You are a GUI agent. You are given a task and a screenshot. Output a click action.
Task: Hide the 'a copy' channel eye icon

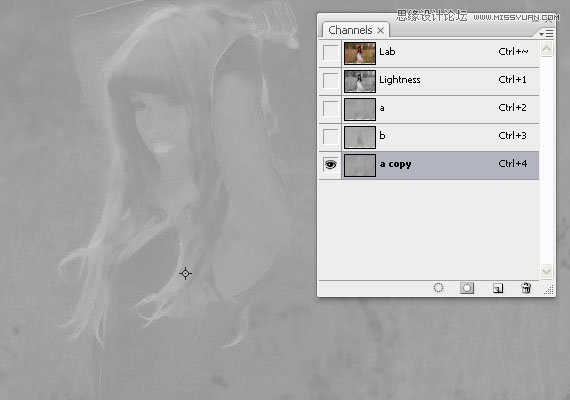click(330, 165)
